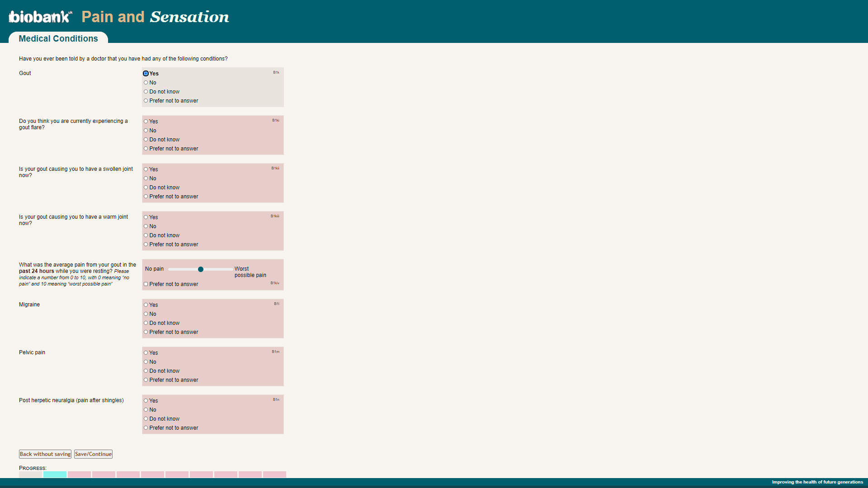Viewport: 868px width, 488px height.
Task: Select No for Gout
Action: (x=146, y=83)
